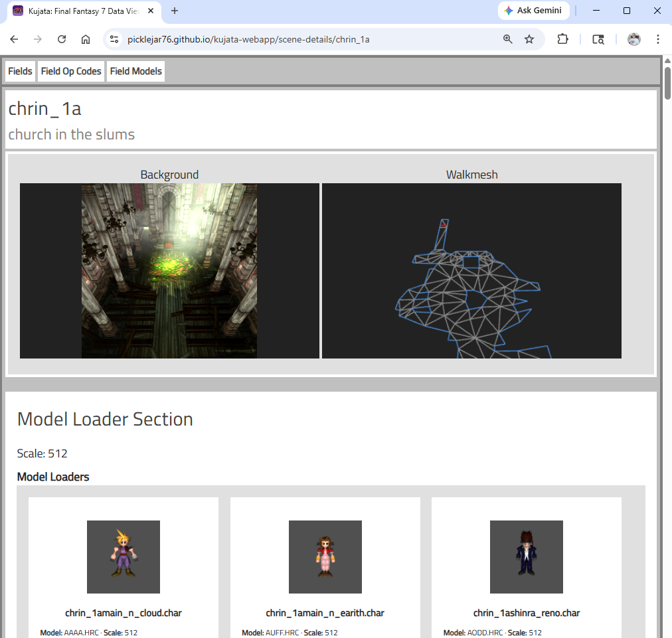The image size is (672, 638).
Task: Click the Model AODD.HRC text
Action: tap(473, 633)
